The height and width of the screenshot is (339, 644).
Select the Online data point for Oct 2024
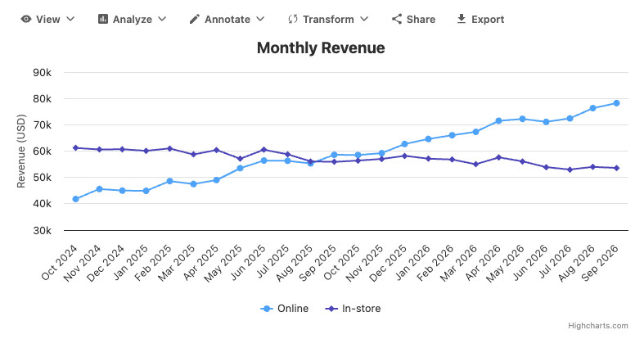75,199
